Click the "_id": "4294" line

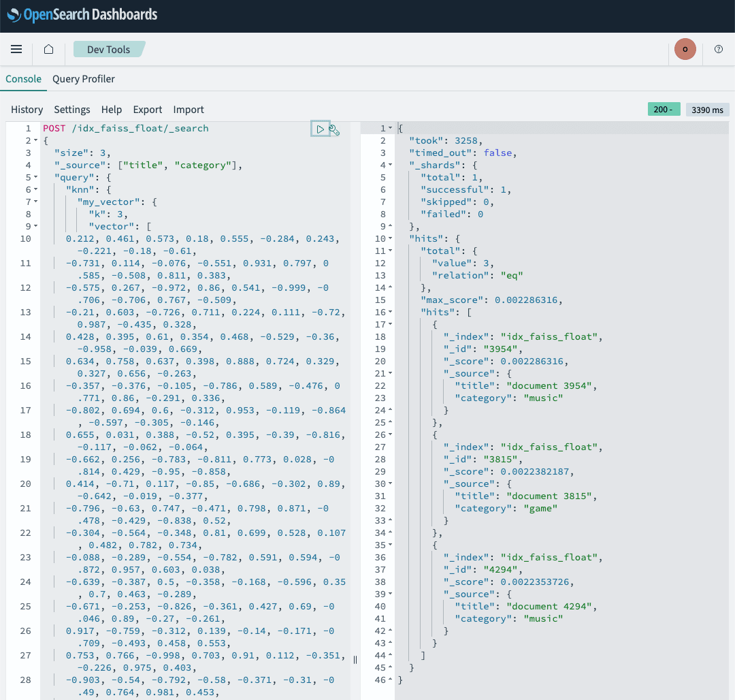(483, 570)
